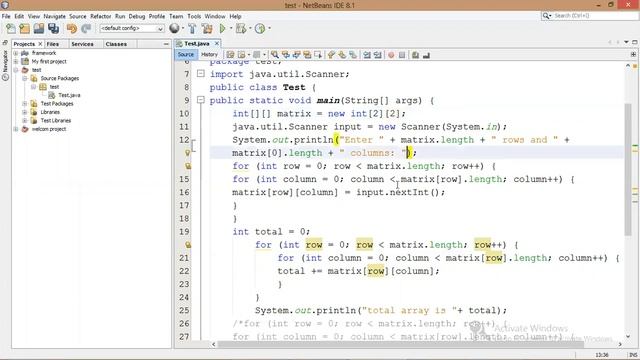Switch to the Files tab
The height and width of the screenshot is (360, 640).
tap(53, 44)
